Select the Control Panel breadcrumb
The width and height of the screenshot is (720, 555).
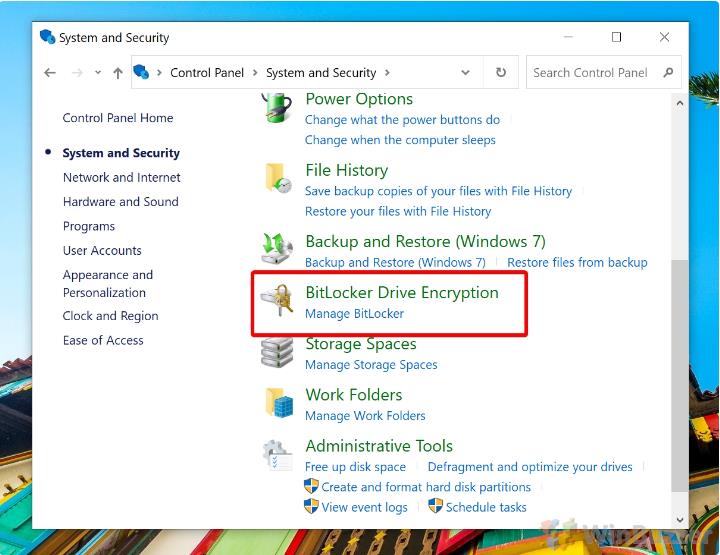[207, 73]
